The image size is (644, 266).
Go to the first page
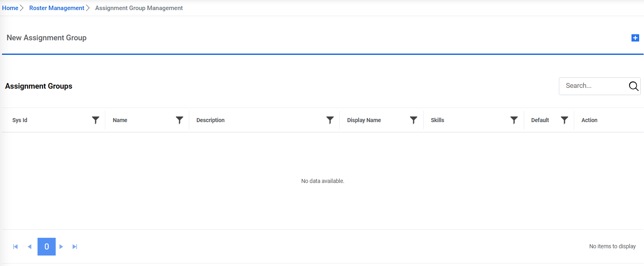coord(15,247)
